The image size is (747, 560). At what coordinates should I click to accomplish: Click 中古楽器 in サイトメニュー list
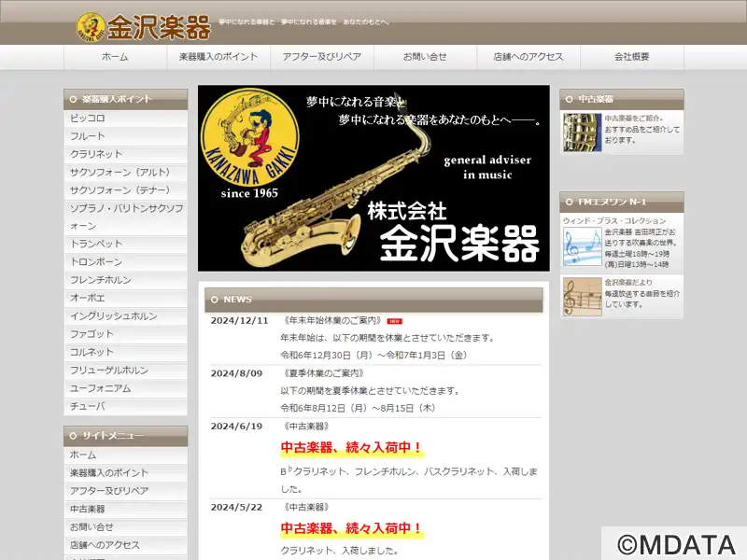coord(126,510)
